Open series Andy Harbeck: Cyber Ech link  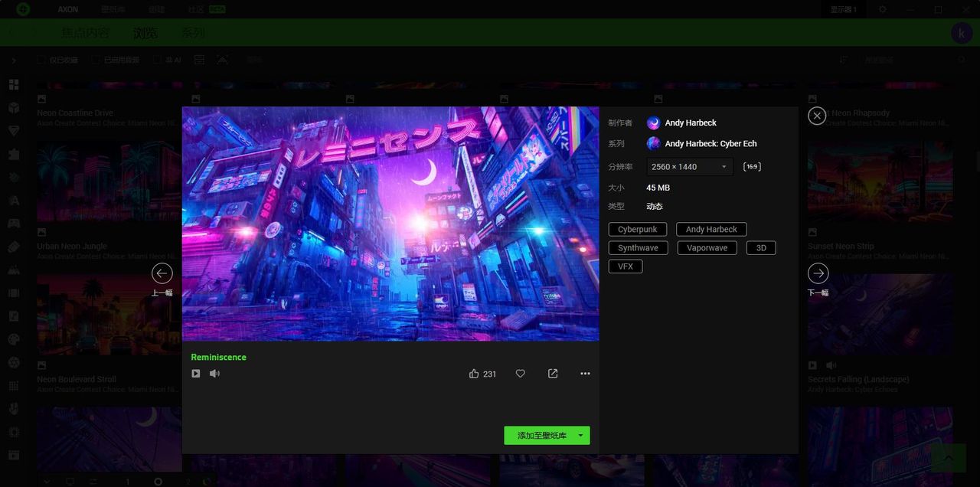coord(710,144)
